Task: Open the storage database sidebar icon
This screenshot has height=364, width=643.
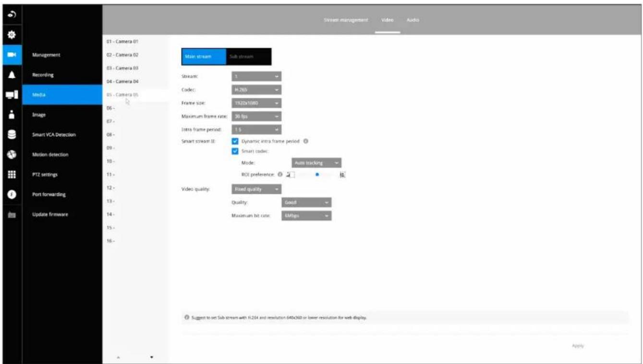Action: (x=12, y=135)
